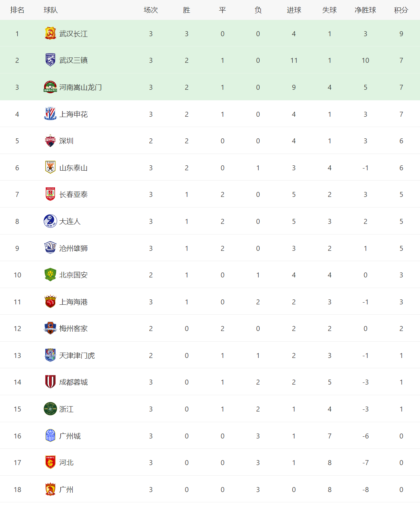Viewport: 420px width, 530px height.
Task: Open the 沧州雄狮 team name link
Action: tap(73, 248)
